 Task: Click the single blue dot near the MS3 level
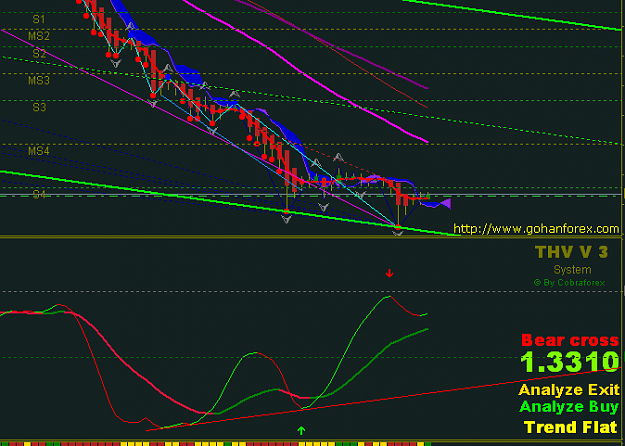(x=167, y=77)
